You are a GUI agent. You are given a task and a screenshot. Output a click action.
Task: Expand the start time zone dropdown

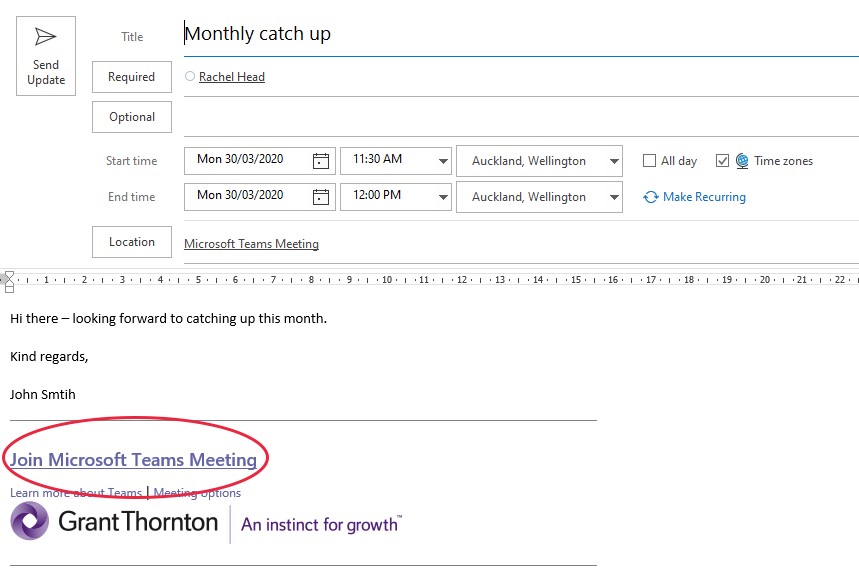pos(614,161)
